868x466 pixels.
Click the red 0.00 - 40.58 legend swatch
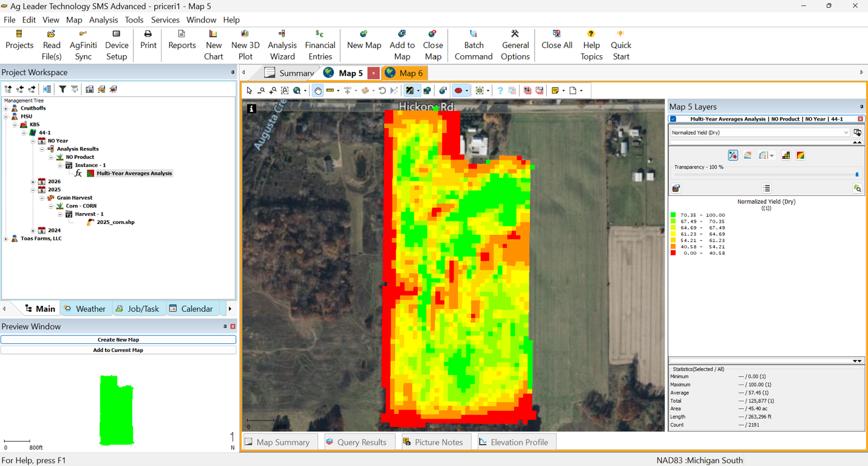click(673, 253)
